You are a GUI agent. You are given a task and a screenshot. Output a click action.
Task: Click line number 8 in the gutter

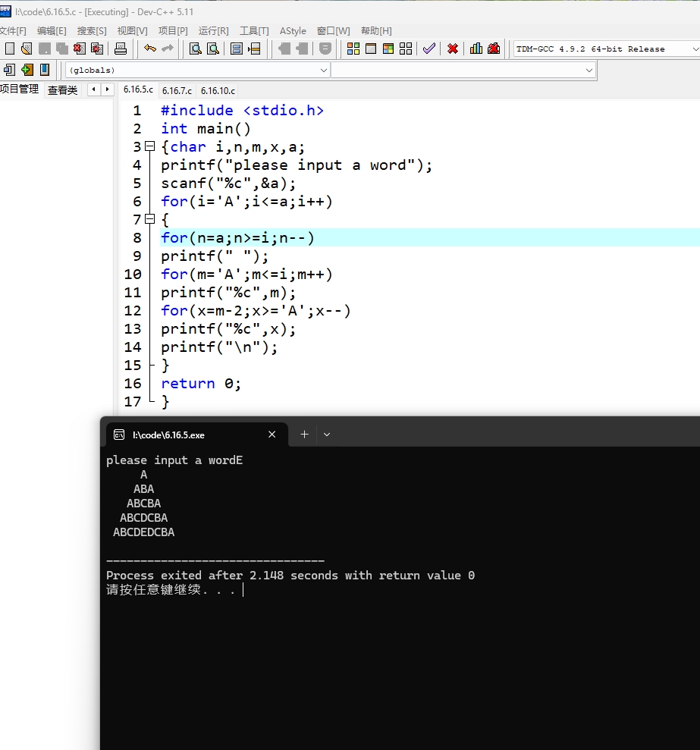(x=137, y=237)
